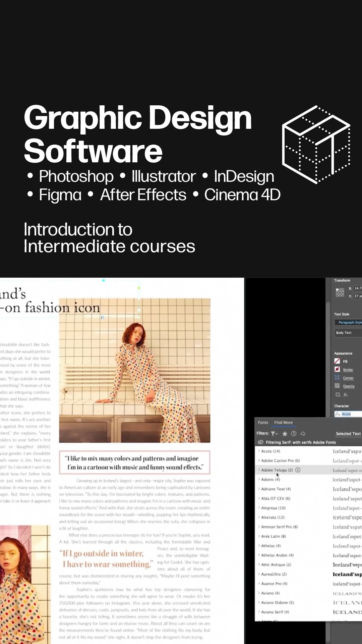
Task: Click the checkered Opacity icon
Action: click(x=337, y=386)
